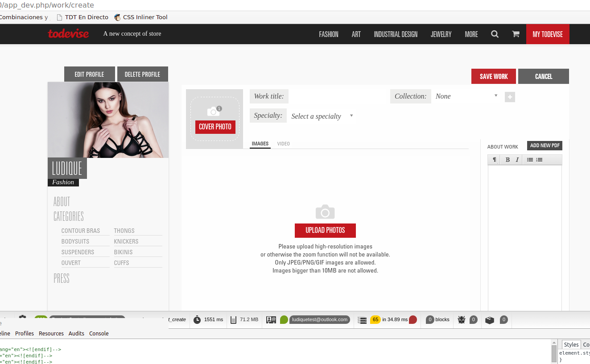This screenshot has width=590, height=364.
Task: Click the Ludique profile photo
Action: click(x=108, y=120)
